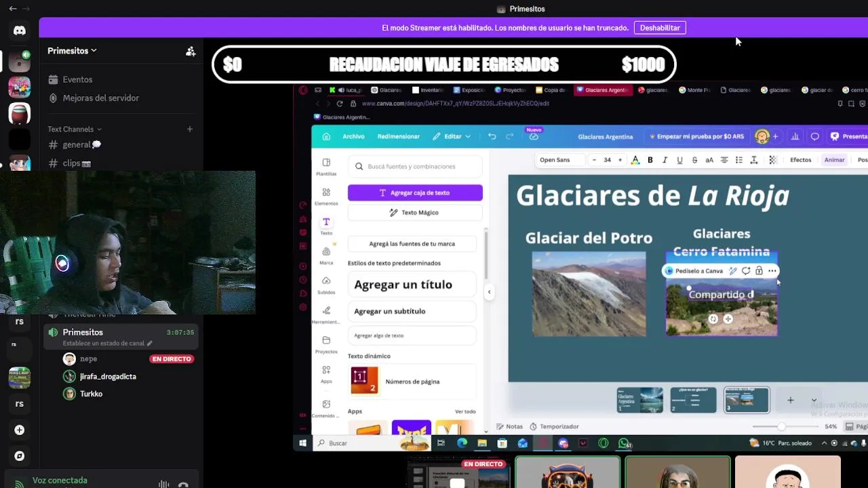Expand the add-page options chevron
The width and height of the screenshot is (868, 488).
click(814, 401)
